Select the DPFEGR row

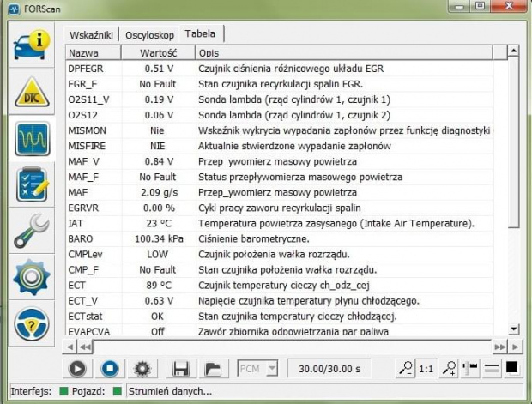pos(280,69)
